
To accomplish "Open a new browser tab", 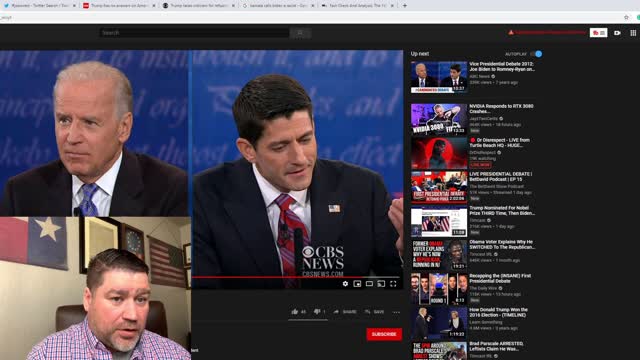I will [404, 6].
